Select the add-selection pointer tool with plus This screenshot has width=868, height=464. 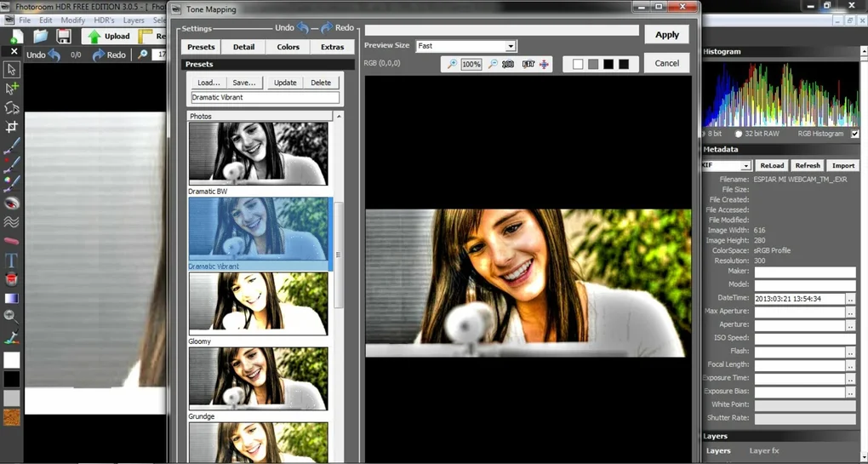(x=12, y=89)
